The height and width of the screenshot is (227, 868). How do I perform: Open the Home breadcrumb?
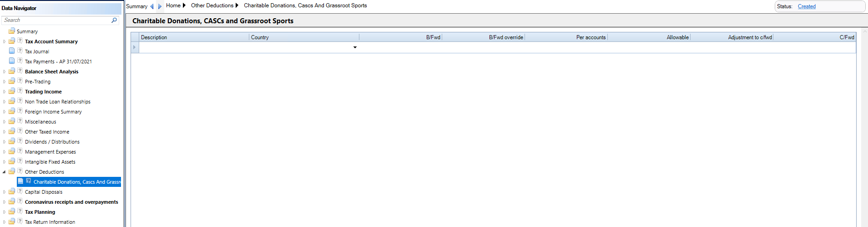[x=173, y=5]
